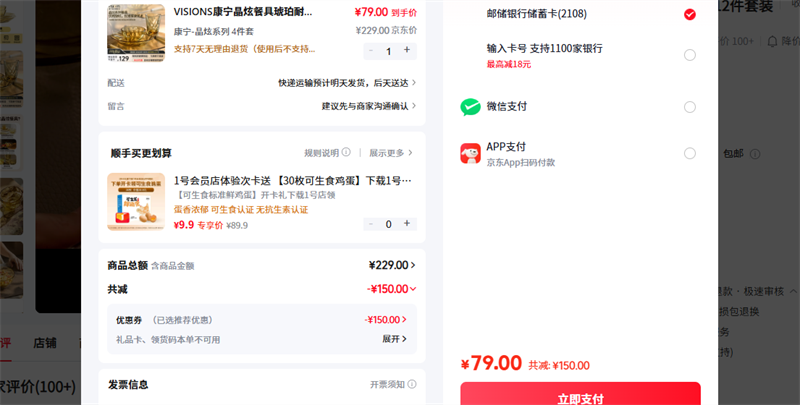The height and width of the screenshot is (405, 800).
Task: Expand the 优惠券 coupon section via 展开
Action: tap(394, 339)
